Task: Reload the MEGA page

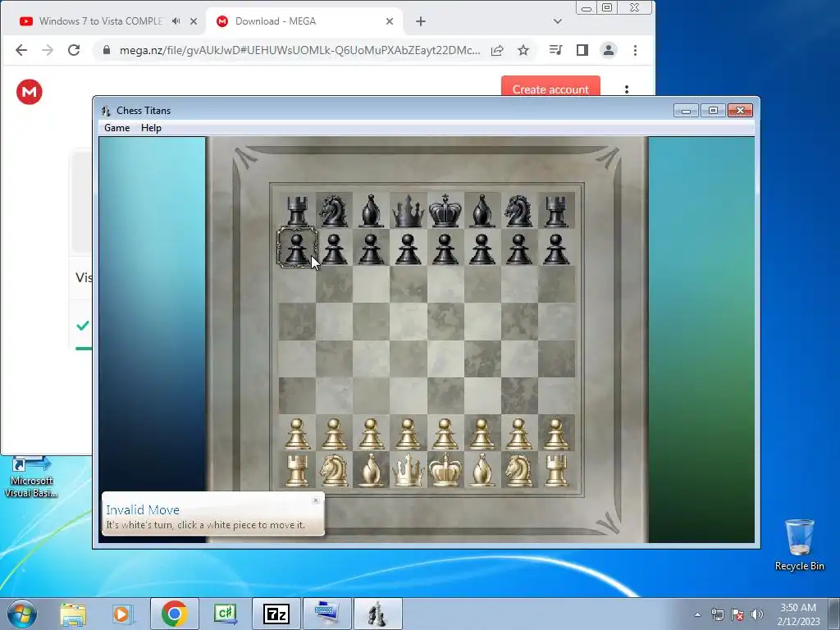Action: click(74, 50)
